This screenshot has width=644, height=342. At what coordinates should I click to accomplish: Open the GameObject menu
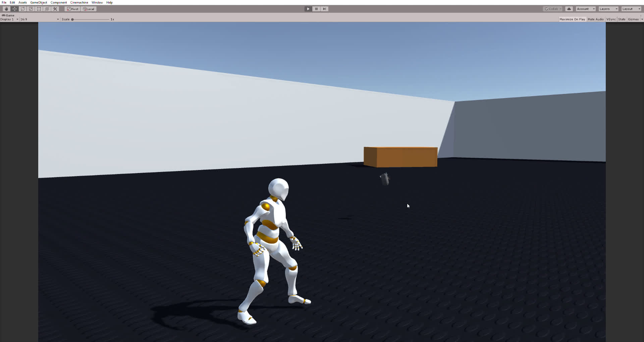(39, 2)
